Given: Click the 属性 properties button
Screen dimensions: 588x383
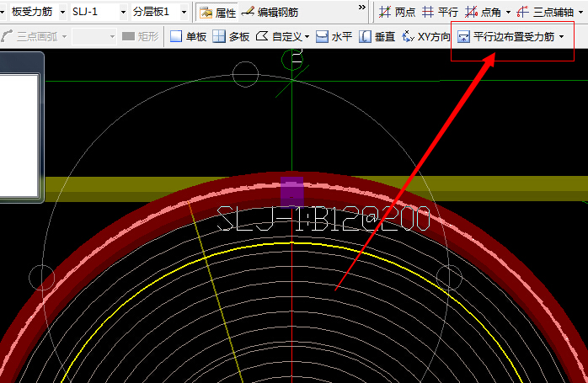Looking at the screenshot, I should (217, 13).
